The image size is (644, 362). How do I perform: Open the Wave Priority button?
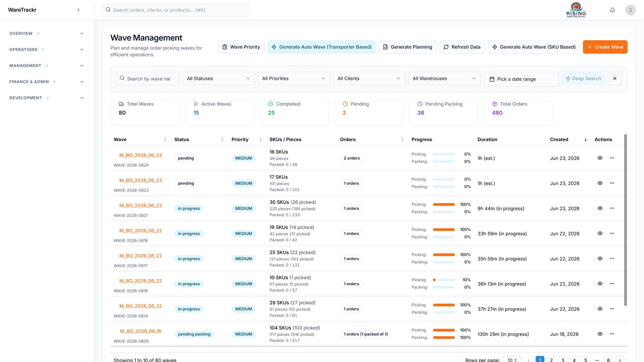[241, 47]
